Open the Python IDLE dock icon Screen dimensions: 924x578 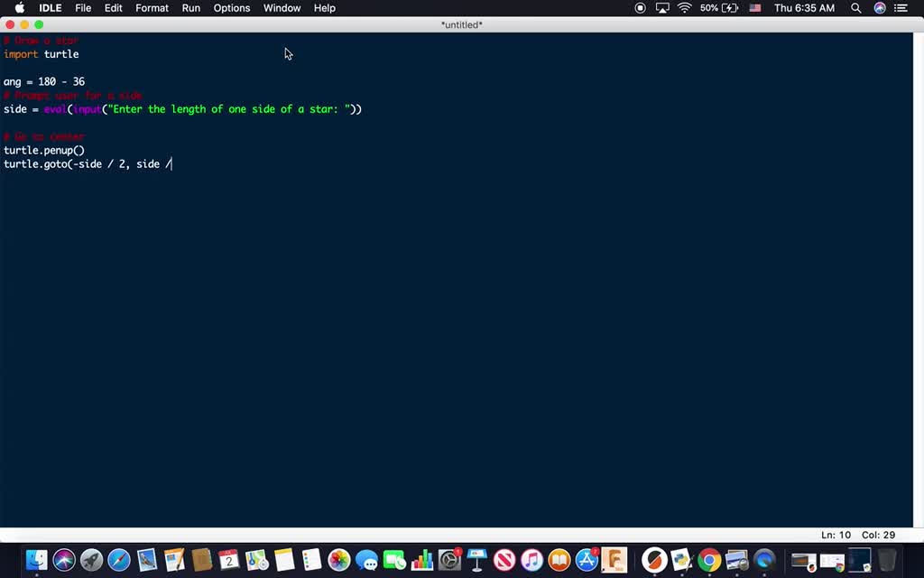(x=681, y=560)
